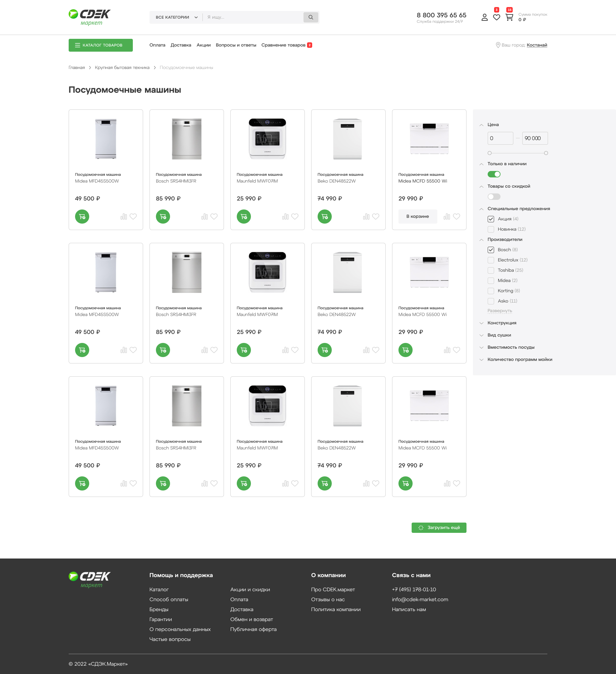
Task: Add first-row Maunfeld MWF07IM to favorites
Action: [295, 217]
